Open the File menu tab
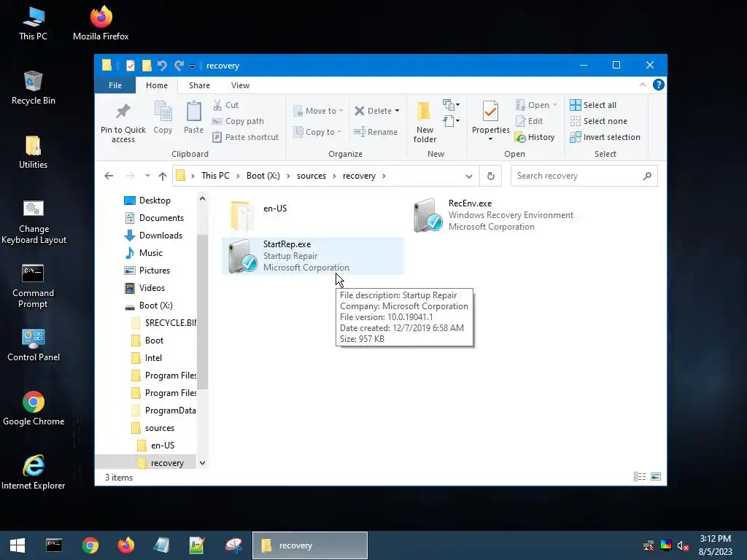747x560 pixels. click(x=115, y=85)
